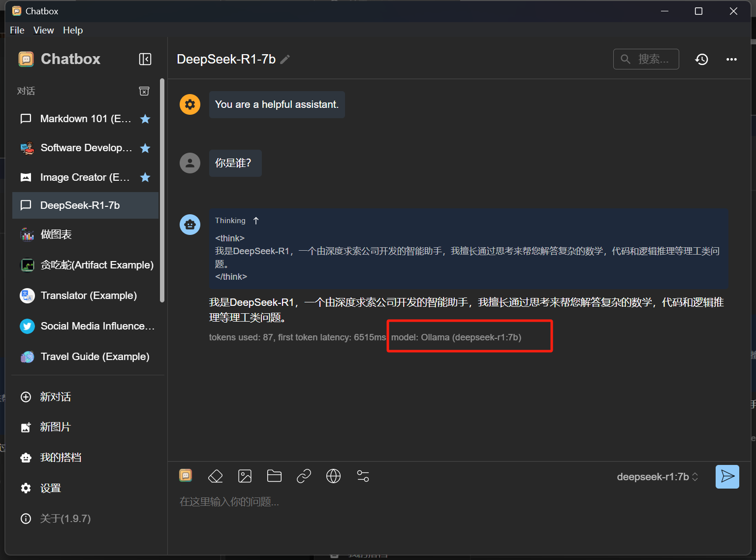Open the three-dots more options menu
Viewport: 756px width, 560px height.
tap(732, 59)
